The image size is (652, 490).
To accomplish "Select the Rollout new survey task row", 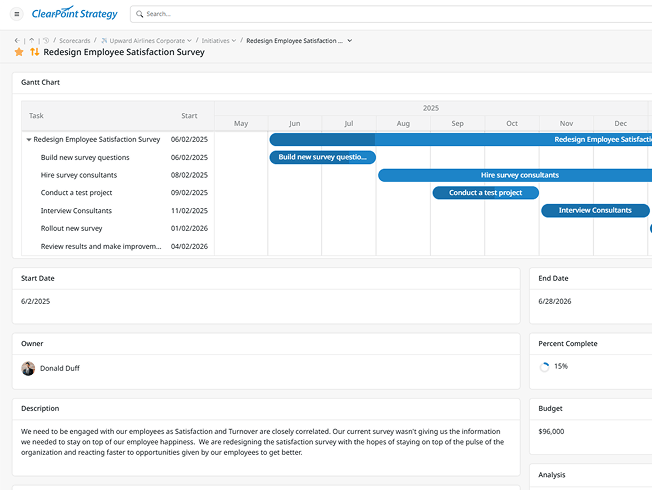I will 118,228.
